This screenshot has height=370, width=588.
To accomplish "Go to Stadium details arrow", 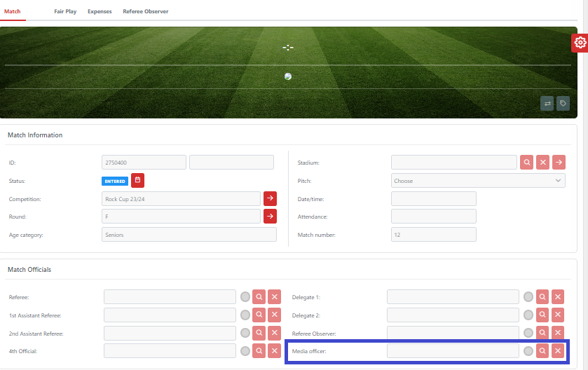I will pyautogui.click(x=559, y=163).
